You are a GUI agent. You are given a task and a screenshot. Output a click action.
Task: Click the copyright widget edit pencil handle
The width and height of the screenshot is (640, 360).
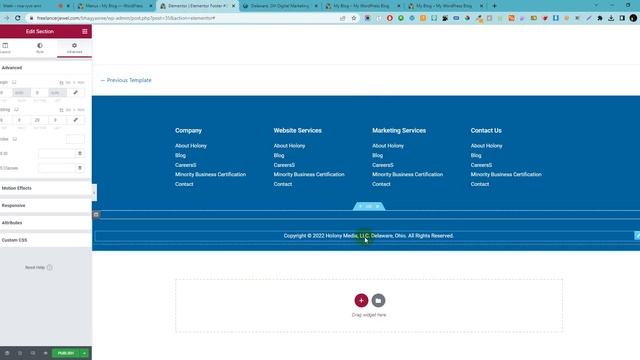637,236
